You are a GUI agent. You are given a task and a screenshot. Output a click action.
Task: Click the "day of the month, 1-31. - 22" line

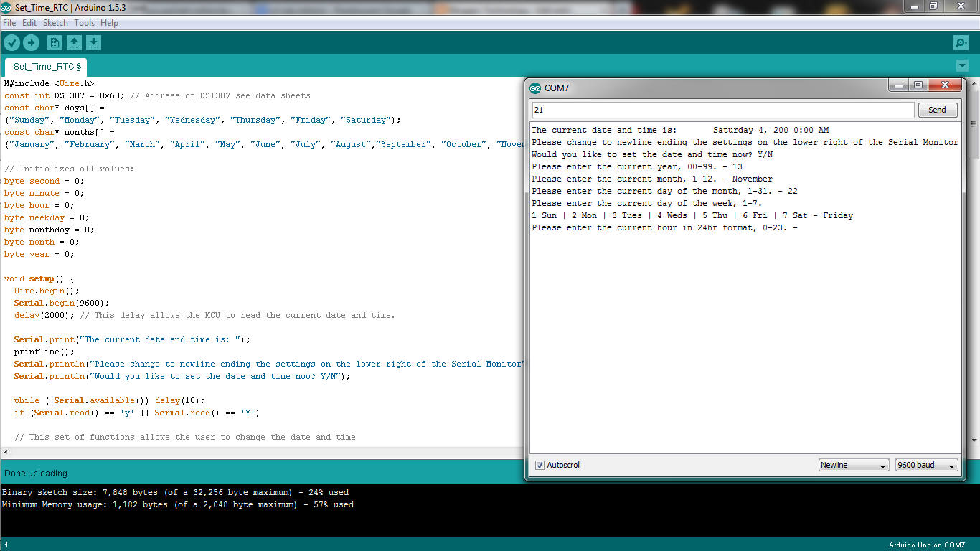click(x=664, y=192)
